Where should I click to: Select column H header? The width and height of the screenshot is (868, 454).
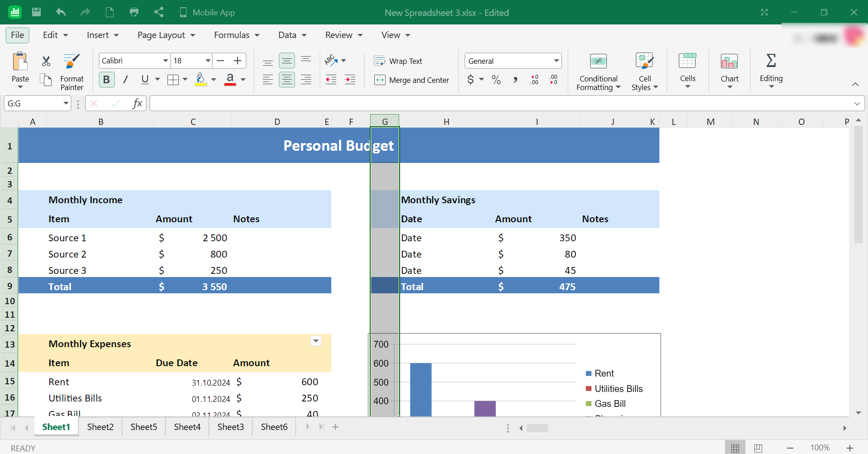coord(446,121)
